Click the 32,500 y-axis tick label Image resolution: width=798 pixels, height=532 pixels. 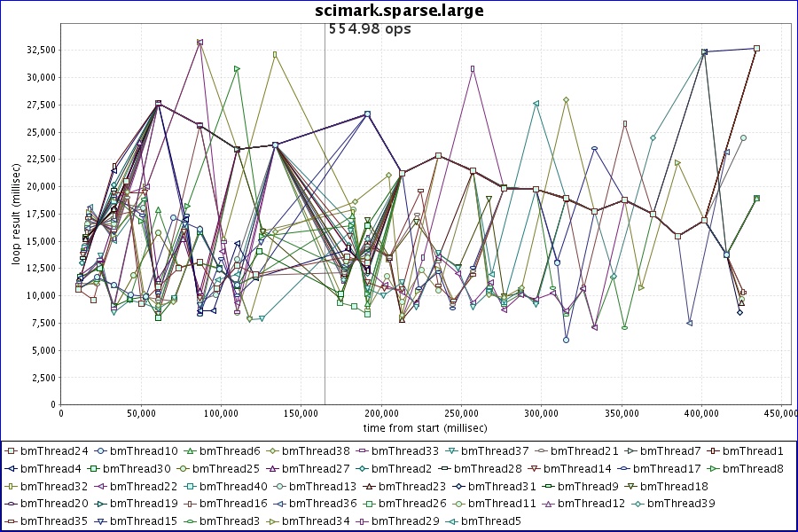click(x=37, y=50)
